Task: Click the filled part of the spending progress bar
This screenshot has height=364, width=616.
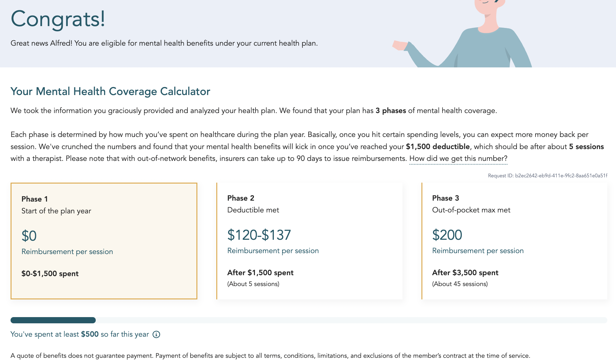Action: point(53,320)
